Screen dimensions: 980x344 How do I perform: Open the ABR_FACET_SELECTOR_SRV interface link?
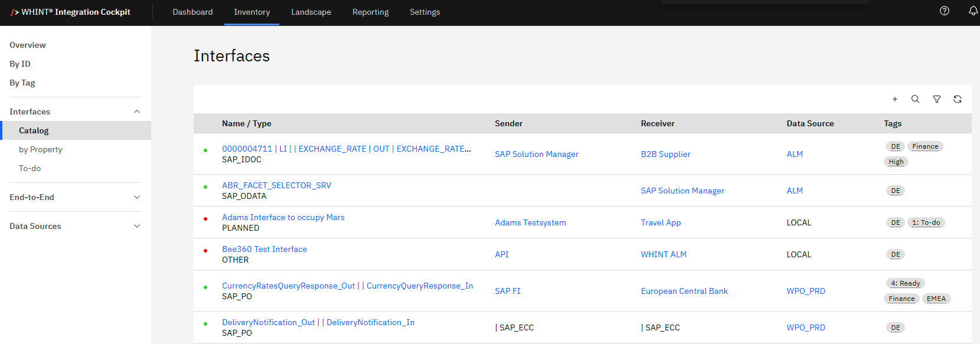(x=276, y=185)
